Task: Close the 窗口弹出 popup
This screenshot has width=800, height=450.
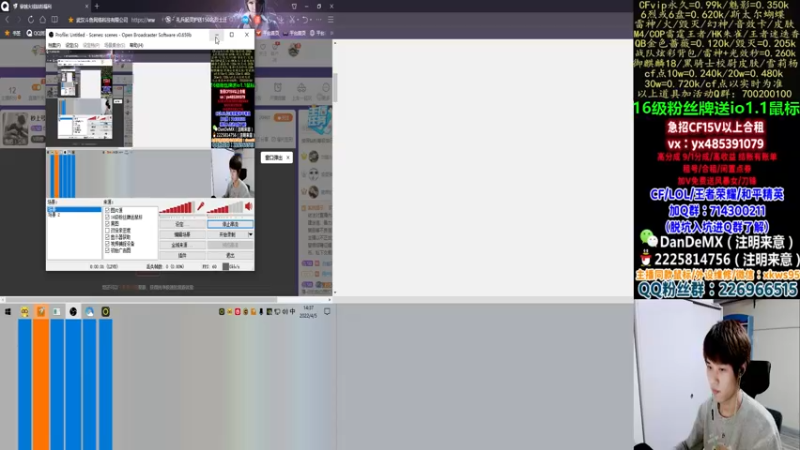Action: pyautogui.click(x=288, y=158)
